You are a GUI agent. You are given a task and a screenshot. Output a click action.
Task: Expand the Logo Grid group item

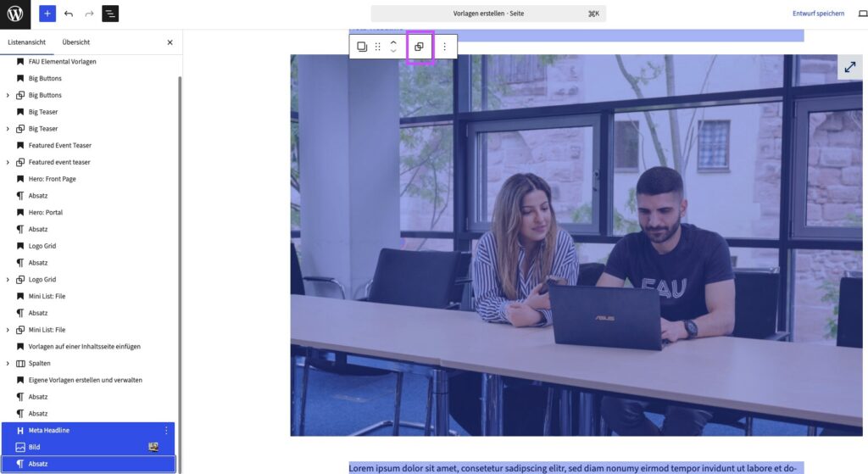click(8, 279)
